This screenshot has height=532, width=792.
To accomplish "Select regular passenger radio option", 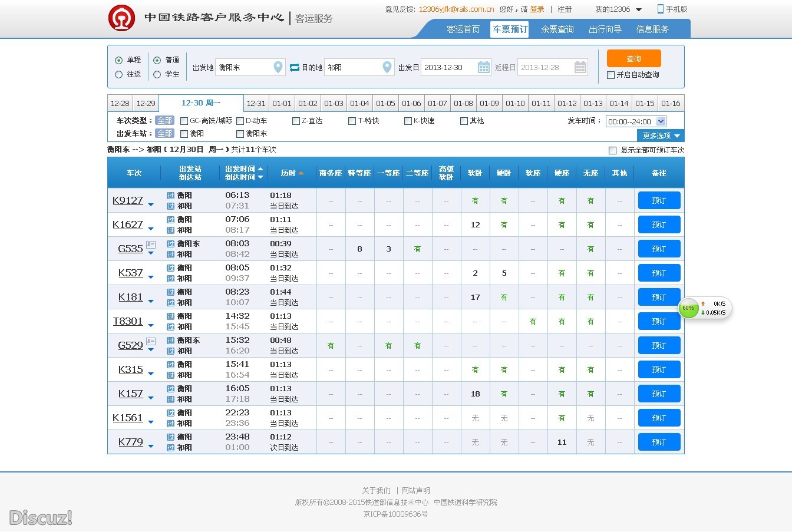I will 157,60.
